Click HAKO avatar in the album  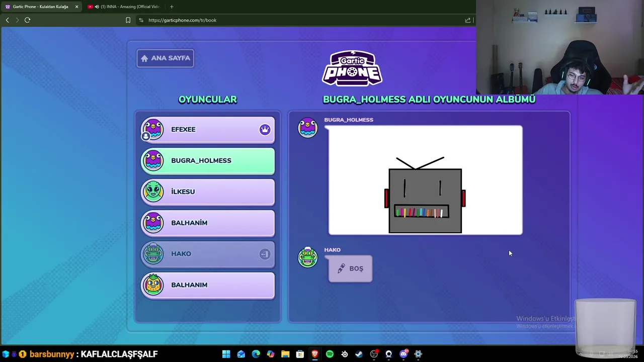pos(307,257)
